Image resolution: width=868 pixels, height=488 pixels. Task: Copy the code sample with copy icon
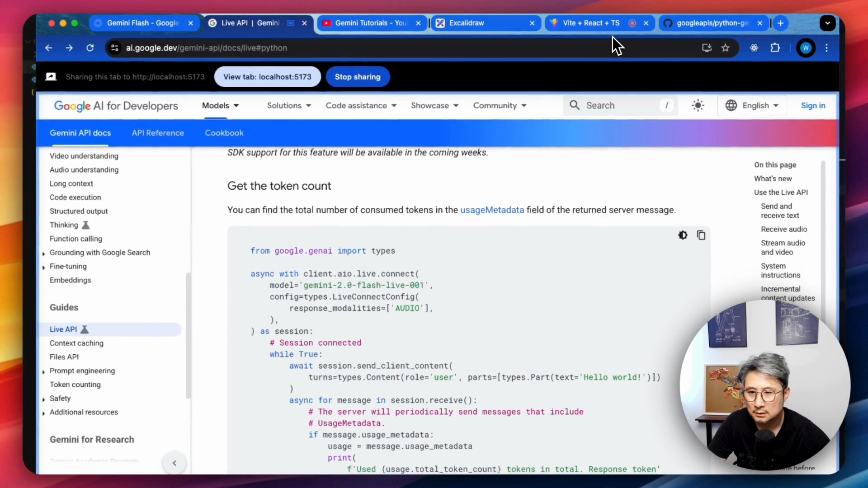coord(701,235)
